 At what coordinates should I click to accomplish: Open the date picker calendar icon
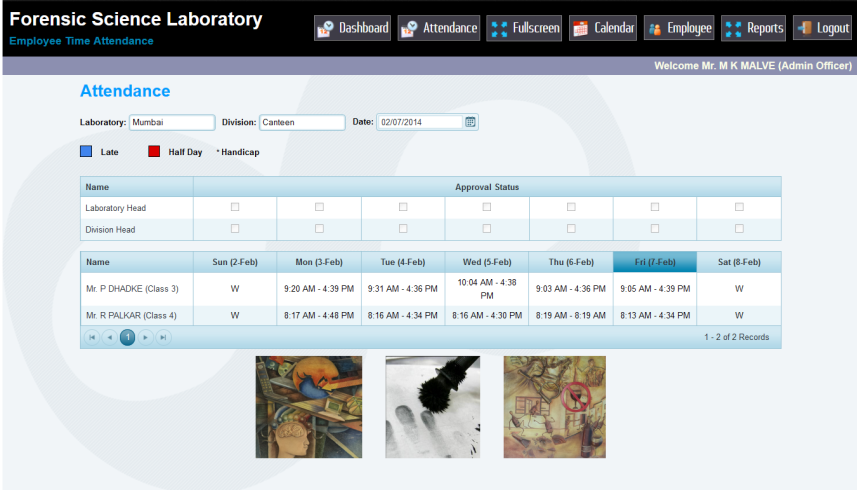[x=470, y=122]
